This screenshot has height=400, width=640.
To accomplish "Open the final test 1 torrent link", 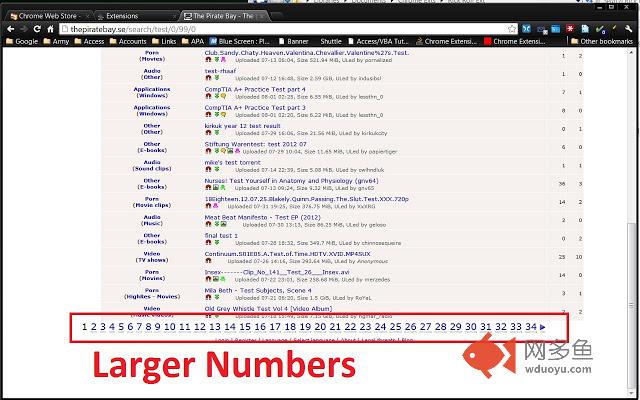I will 221,236.
